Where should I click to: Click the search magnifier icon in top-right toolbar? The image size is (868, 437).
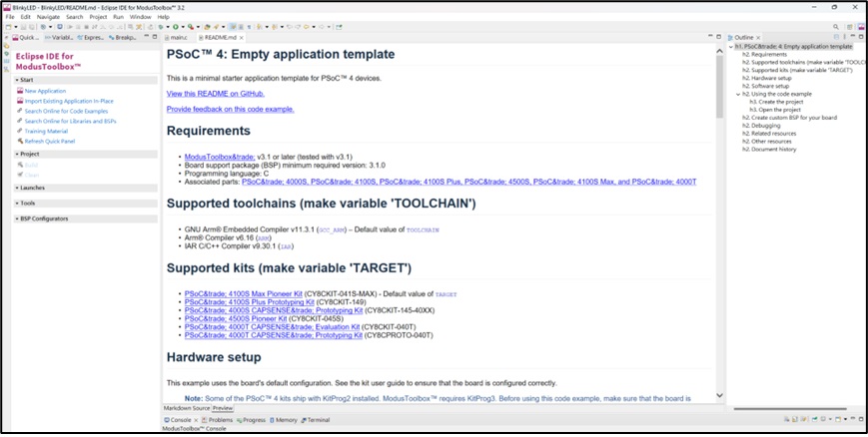pyautogui.click(x=835, y=27)
